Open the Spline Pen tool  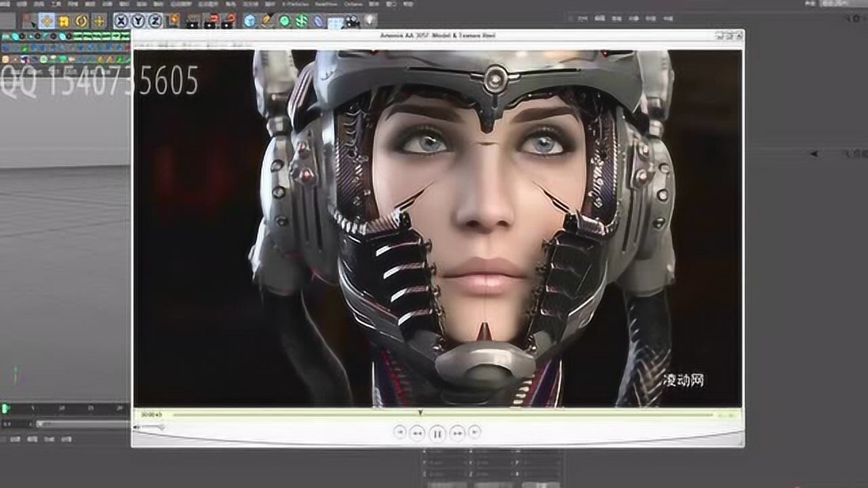(267, 21)
